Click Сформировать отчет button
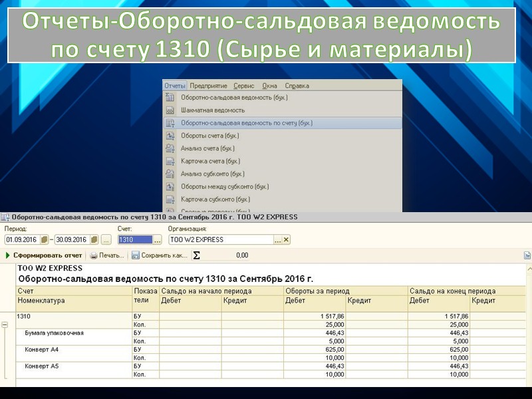This screenshot has height=399, width=532. click(x=44, y=255)
